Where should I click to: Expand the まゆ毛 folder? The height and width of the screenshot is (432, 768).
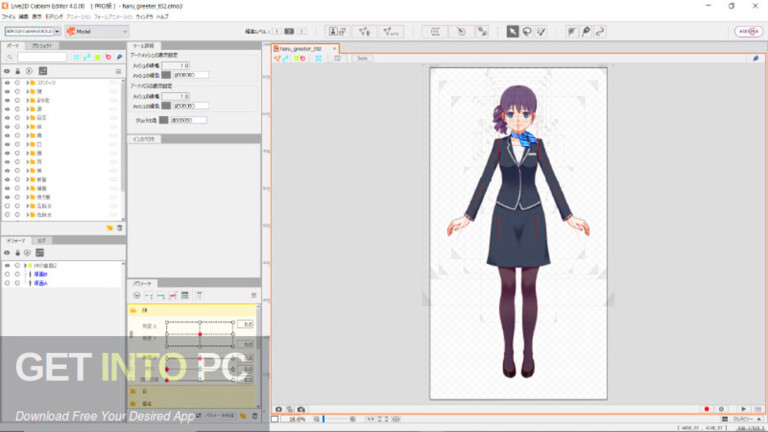click(x=27, y=100)
